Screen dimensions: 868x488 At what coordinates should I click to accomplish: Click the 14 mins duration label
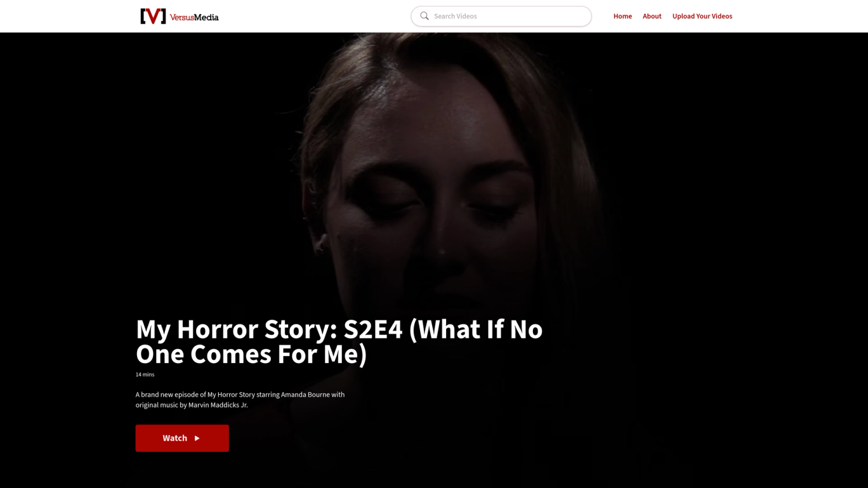145,375
